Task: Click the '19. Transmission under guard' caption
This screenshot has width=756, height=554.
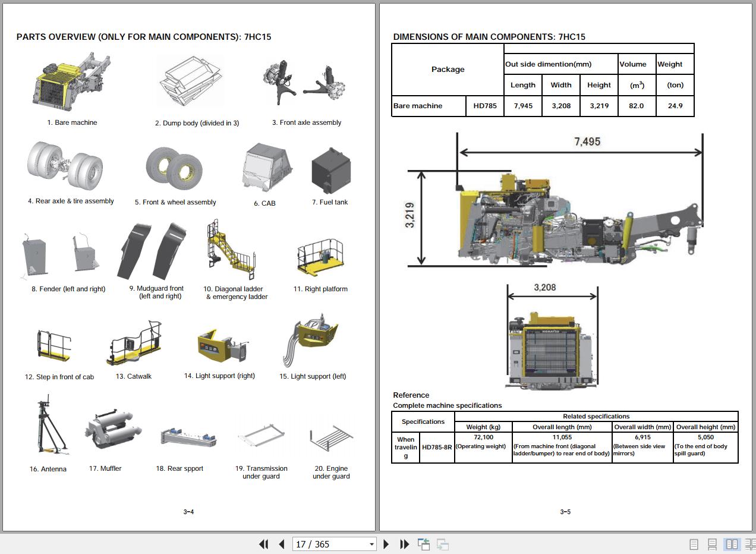Action: [x=261, y=473]
